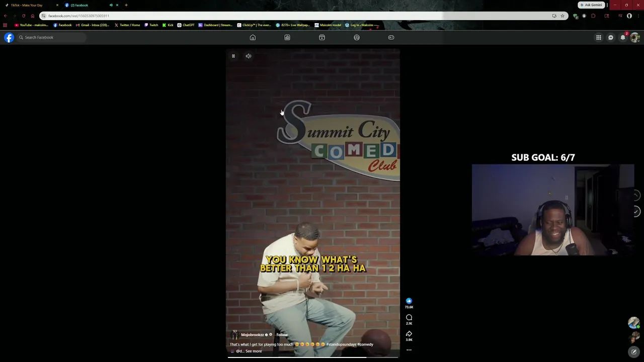Open the Messenger icon
The image size is (644, 362).
tap(611, 37)
